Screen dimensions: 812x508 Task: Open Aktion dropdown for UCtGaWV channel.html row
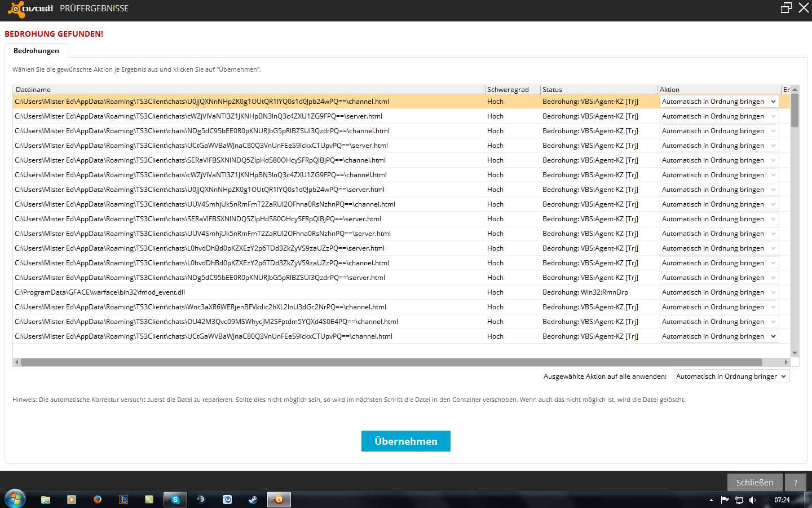(x=719, y=336)
